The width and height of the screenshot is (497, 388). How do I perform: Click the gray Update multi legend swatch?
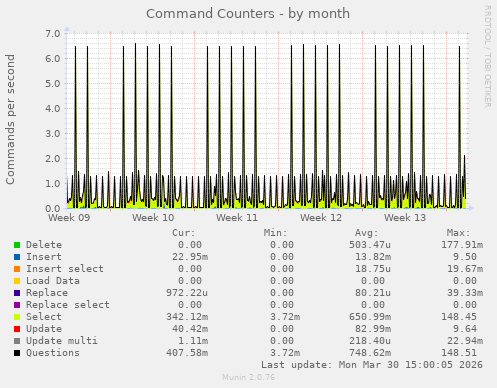17,341
